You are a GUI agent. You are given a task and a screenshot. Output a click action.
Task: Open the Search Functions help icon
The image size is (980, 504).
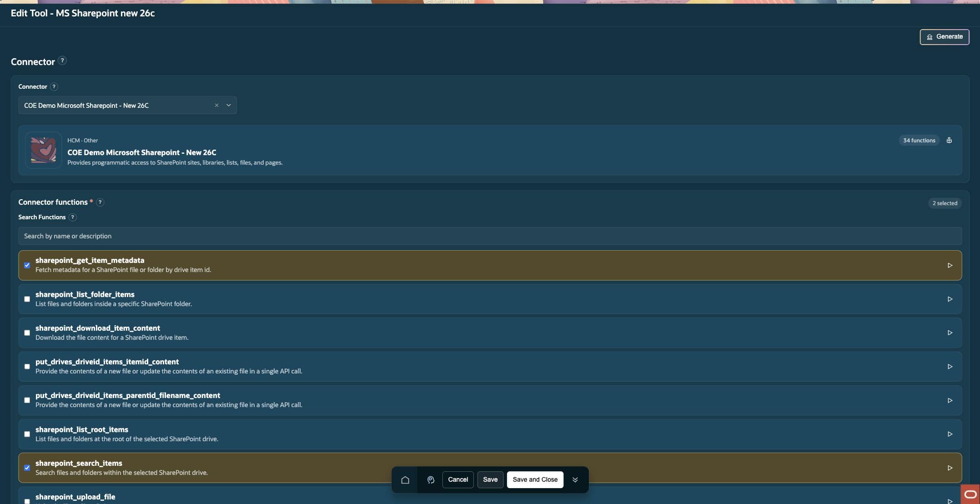(72, 217)
